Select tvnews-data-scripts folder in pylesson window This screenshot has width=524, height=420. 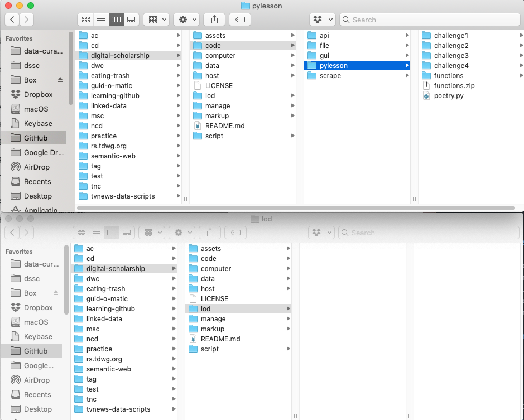(123, 196)
